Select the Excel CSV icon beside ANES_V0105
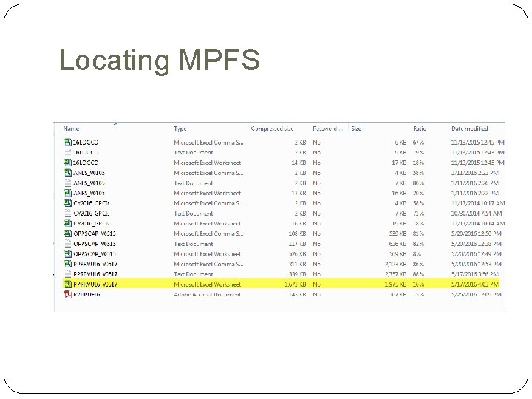This screenshot has width=532, height=399. tap(67, 173)
